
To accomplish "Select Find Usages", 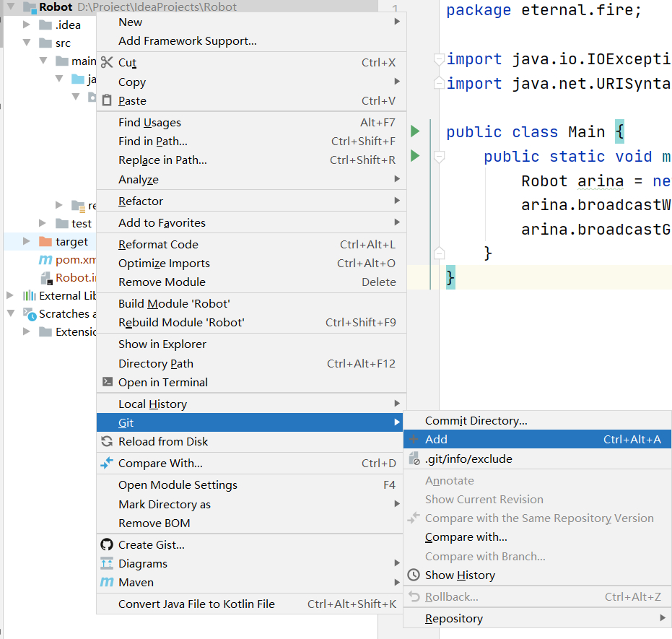I will [x=251, y=123].
